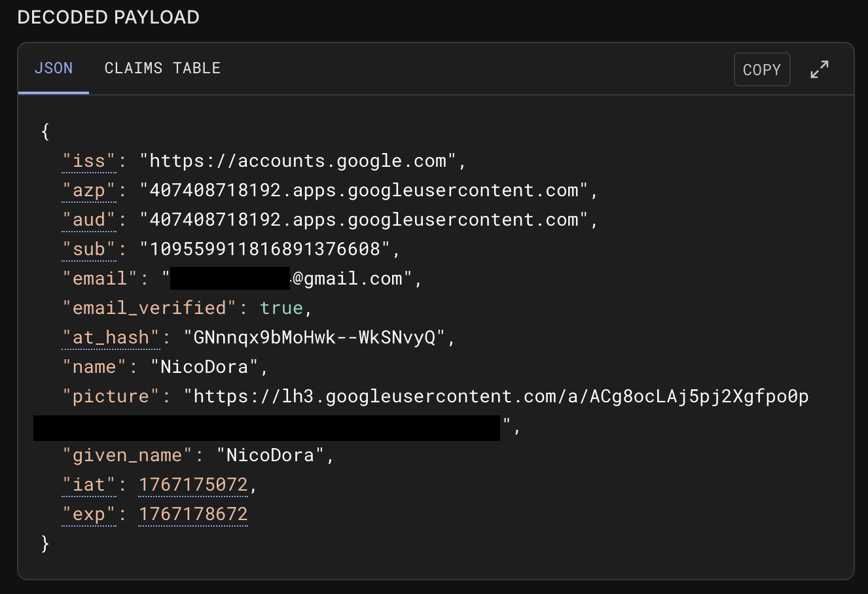Click the "at_hash" claim link
The height and width of the screenshot is (594, 868).
click(x=111, y=337)
